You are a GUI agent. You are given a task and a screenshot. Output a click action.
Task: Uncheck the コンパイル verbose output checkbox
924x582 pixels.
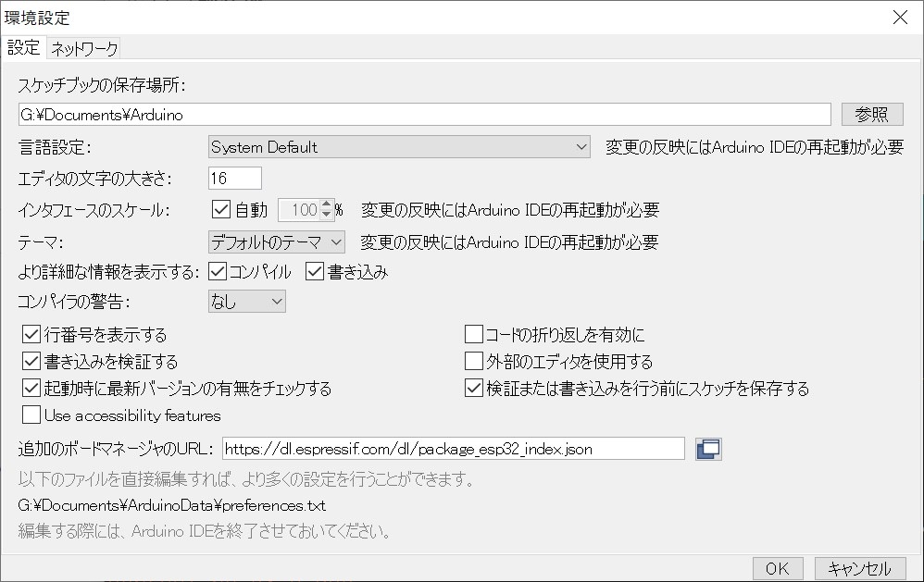[219, 272]
